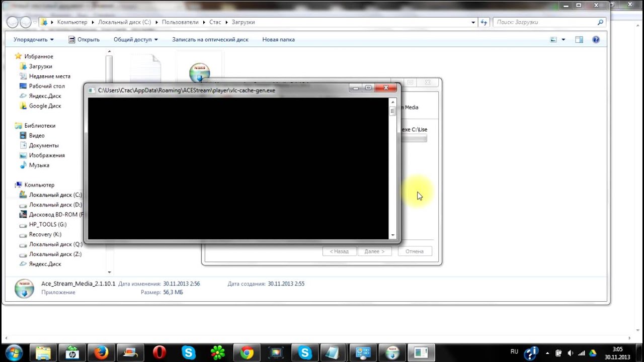Open the Firefox icon in the taskbar

click(101, 352)
